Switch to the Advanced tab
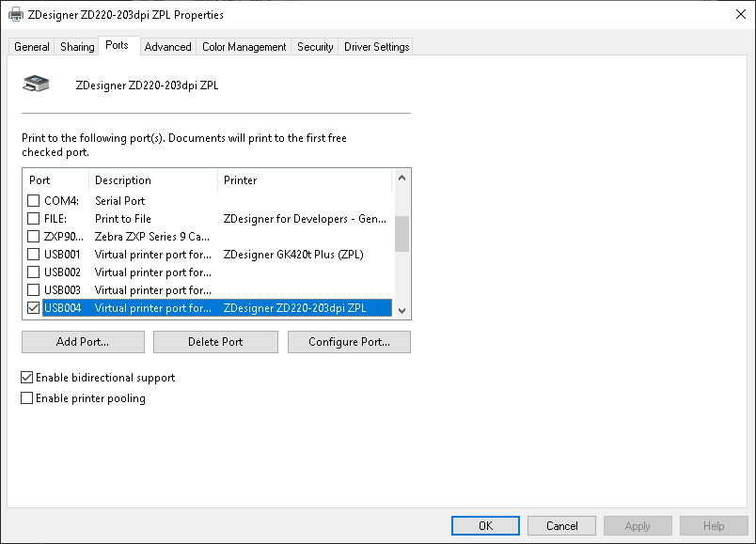This screenshot has width=756, height=544. point(167,45)
